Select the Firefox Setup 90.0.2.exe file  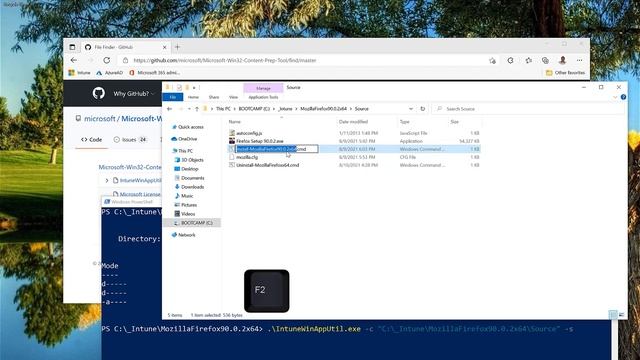click(260, 141)
